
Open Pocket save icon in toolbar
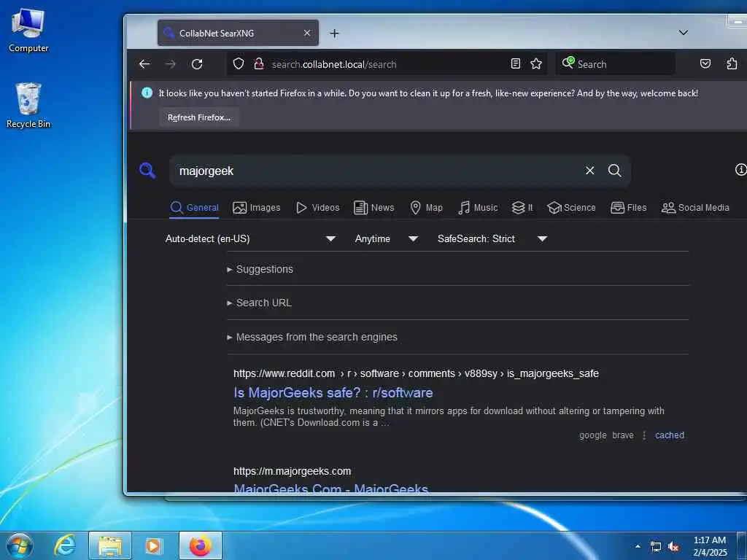[x=705, y=64]
